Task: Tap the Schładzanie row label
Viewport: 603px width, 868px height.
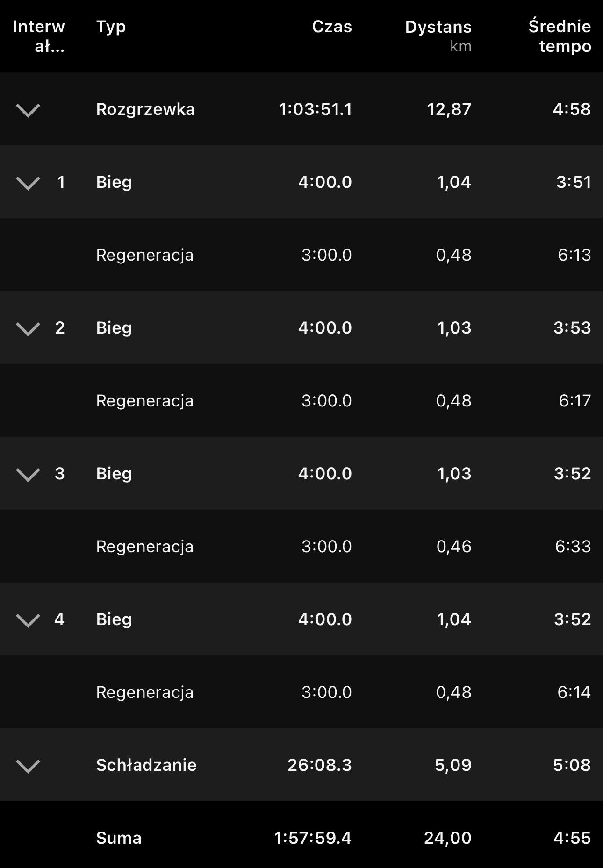Action: click(x=146, y=765)
